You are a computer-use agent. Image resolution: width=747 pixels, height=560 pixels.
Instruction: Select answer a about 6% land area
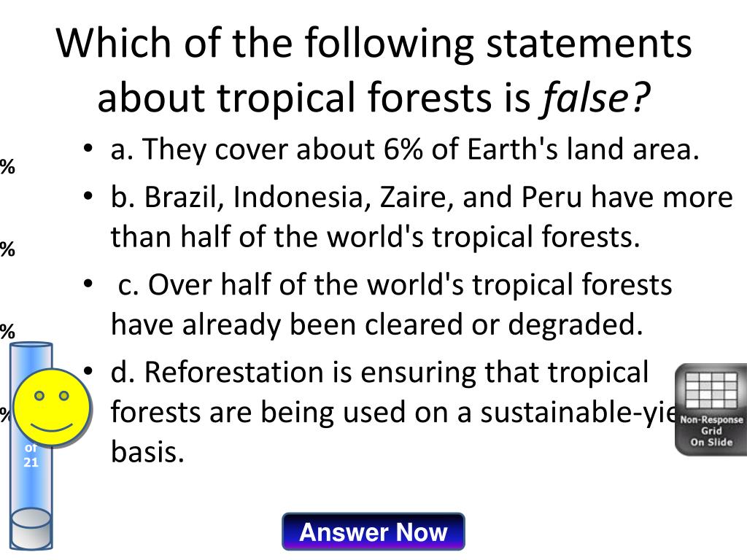(404, 149)
